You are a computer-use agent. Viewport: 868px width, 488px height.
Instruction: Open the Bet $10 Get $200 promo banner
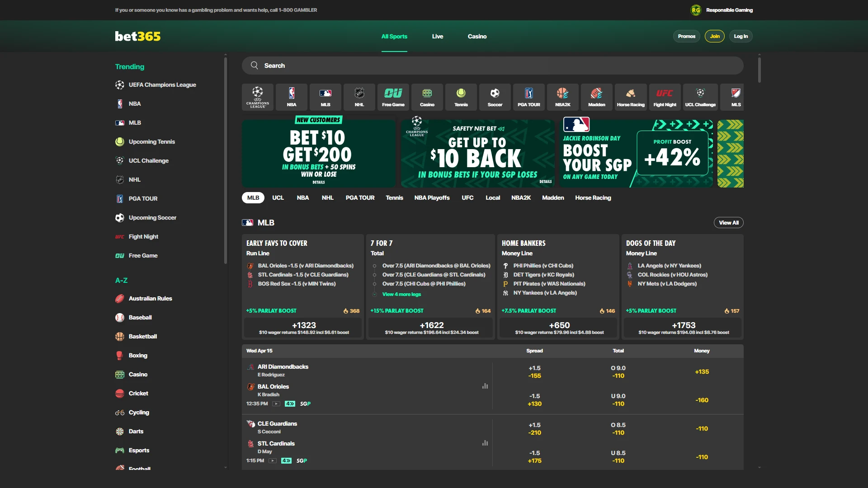click(x=319, y=154)
